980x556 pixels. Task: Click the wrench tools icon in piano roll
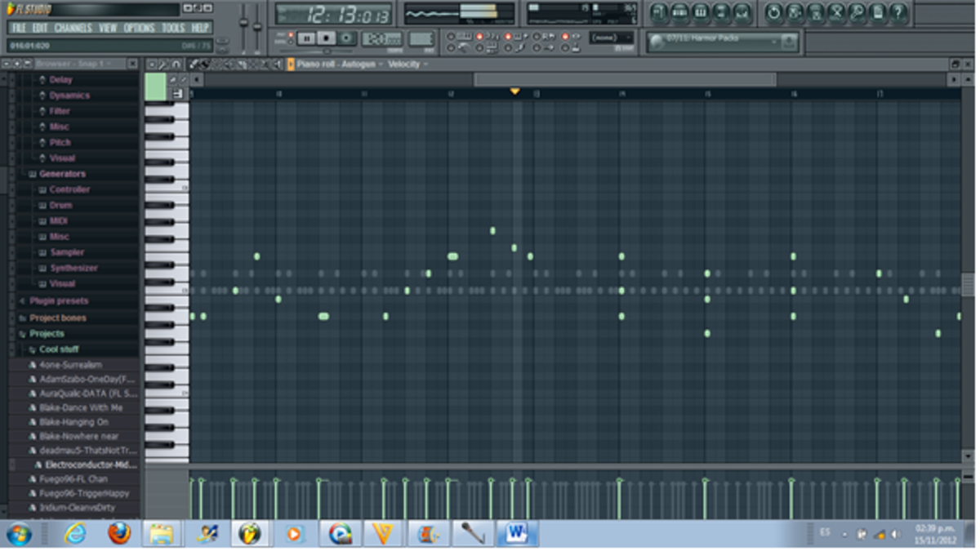pos(163,64)
